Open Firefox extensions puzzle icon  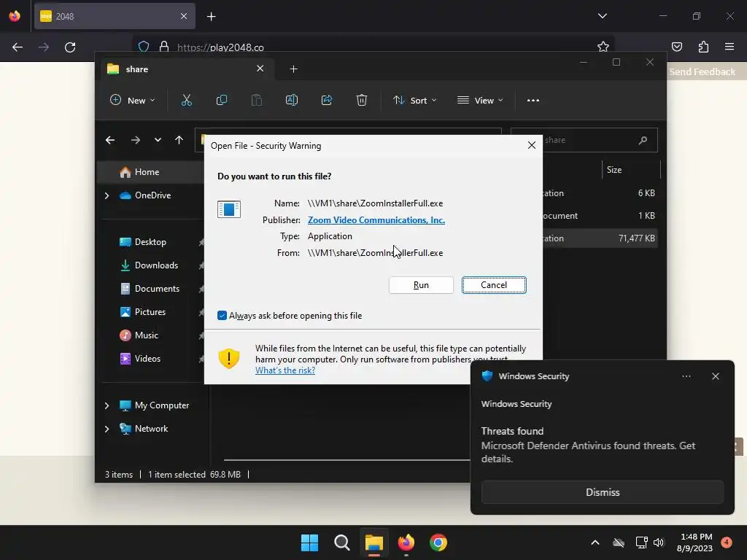(703, 47)
